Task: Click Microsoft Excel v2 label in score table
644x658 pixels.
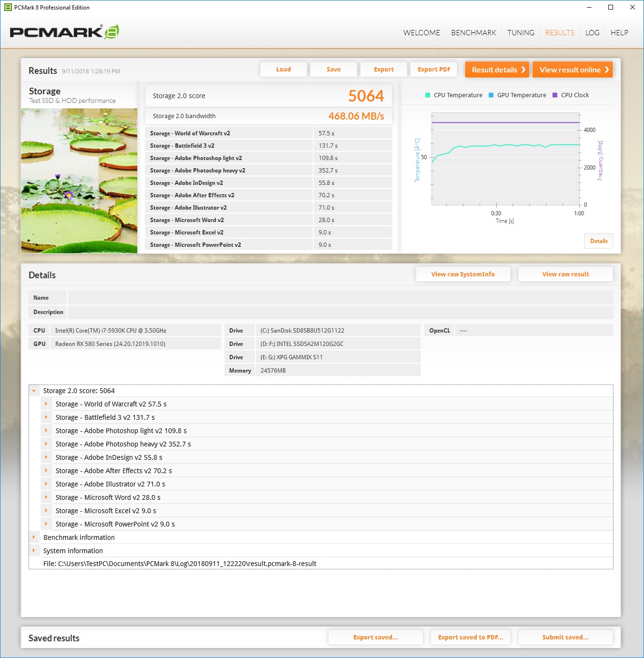Action: (187, 233)
